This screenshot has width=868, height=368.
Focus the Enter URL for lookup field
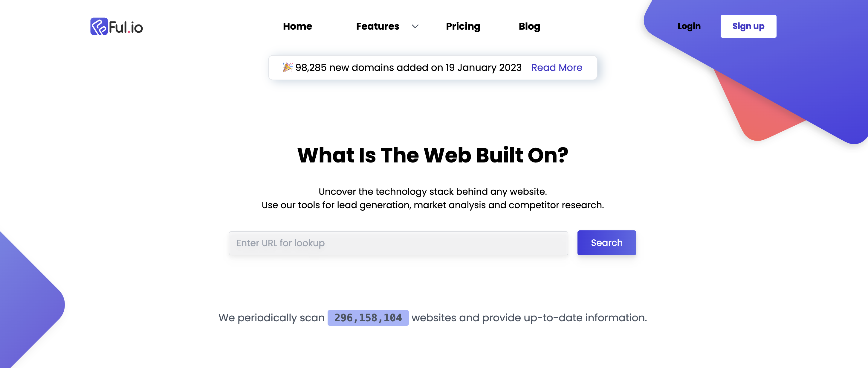click(x=398, y=243)
